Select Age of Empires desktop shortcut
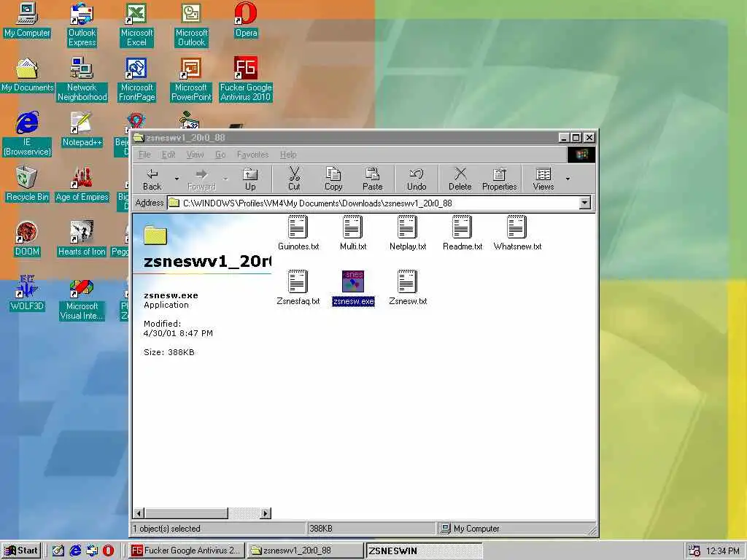The width and height of the screenshot is (747, 560). tap(82, 184)
